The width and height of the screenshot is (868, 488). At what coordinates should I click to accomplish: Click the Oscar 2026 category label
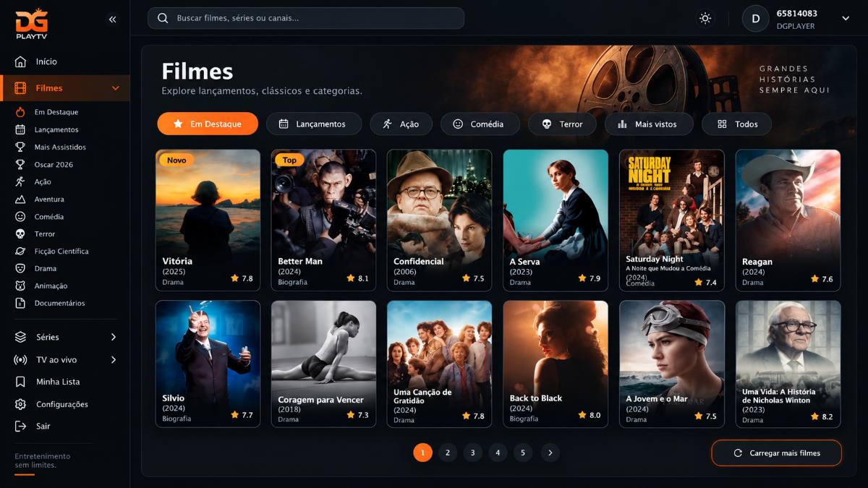tap(54, 164)
